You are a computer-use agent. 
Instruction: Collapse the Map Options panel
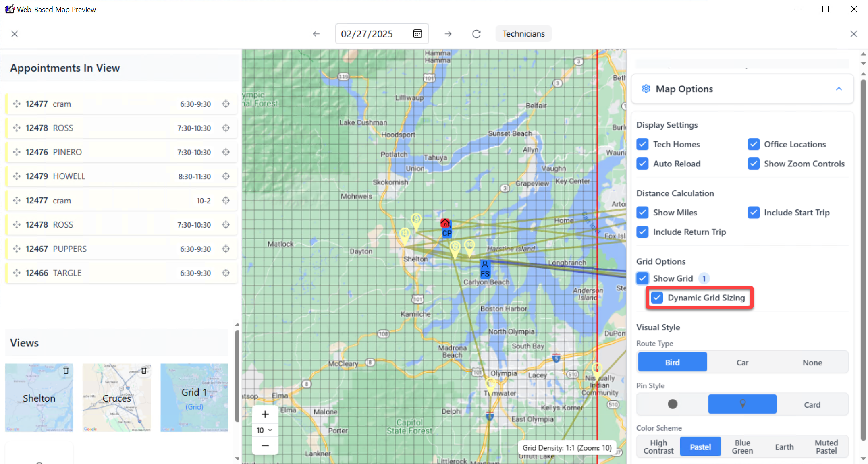pyautogui.click(x=839, y=89)
